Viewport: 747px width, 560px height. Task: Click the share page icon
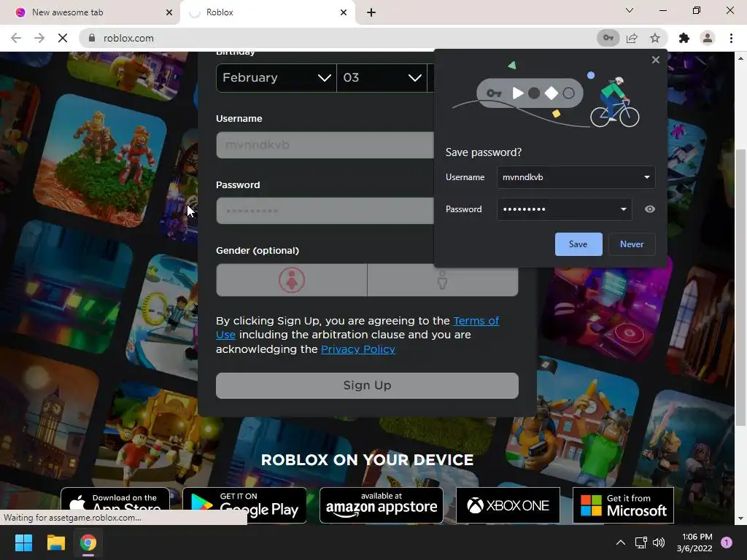pos(632,38)
